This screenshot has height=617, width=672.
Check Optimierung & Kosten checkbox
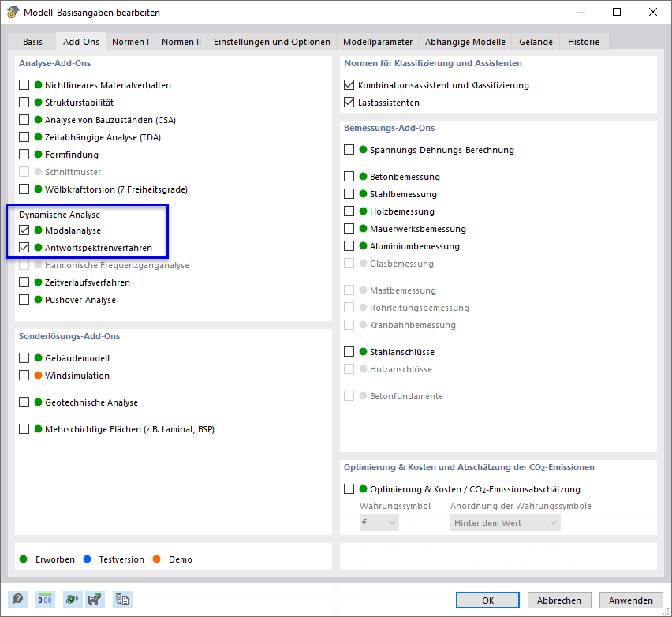(349, 489)
